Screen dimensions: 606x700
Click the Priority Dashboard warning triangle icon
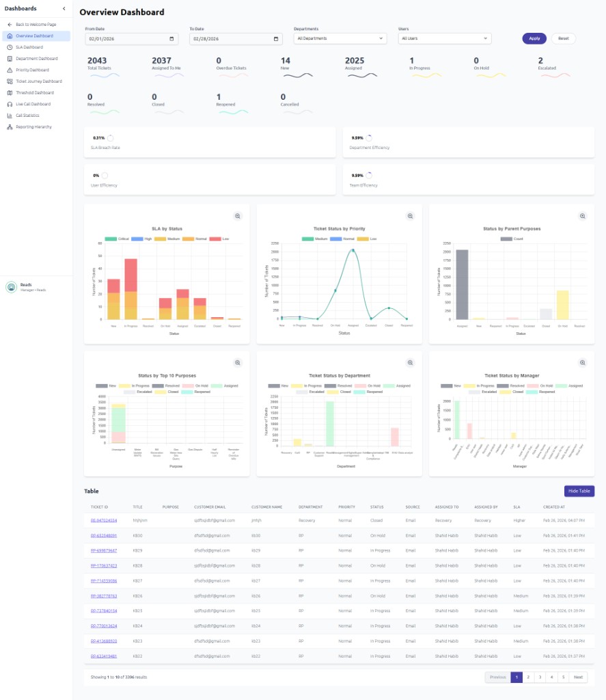[x=10, y=70]
